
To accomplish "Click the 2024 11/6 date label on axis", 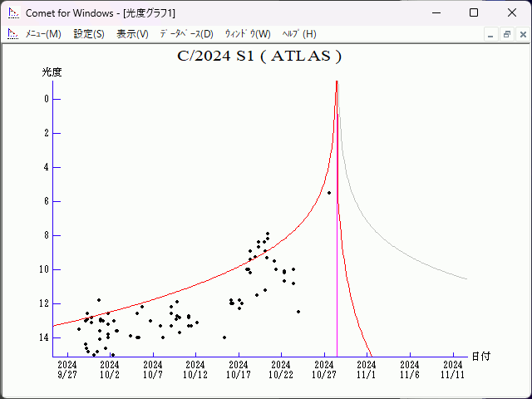I will pyautogui.click(x=410, y=369).
